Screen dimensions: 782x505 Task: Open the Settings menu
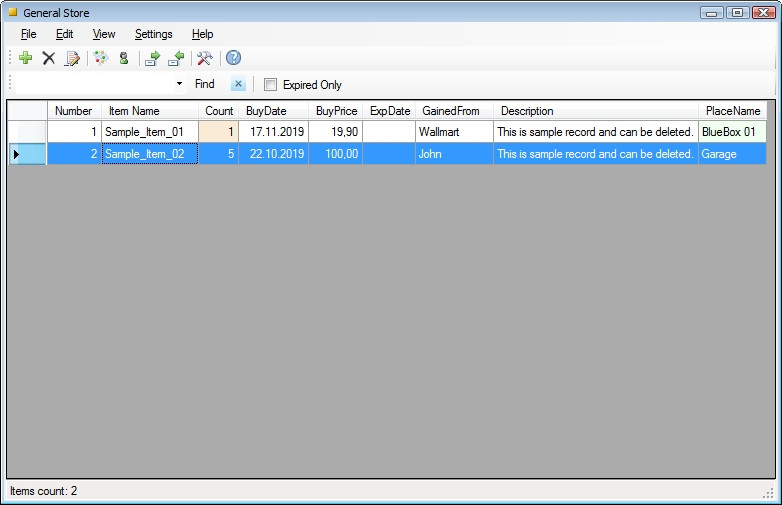[154, 34]
